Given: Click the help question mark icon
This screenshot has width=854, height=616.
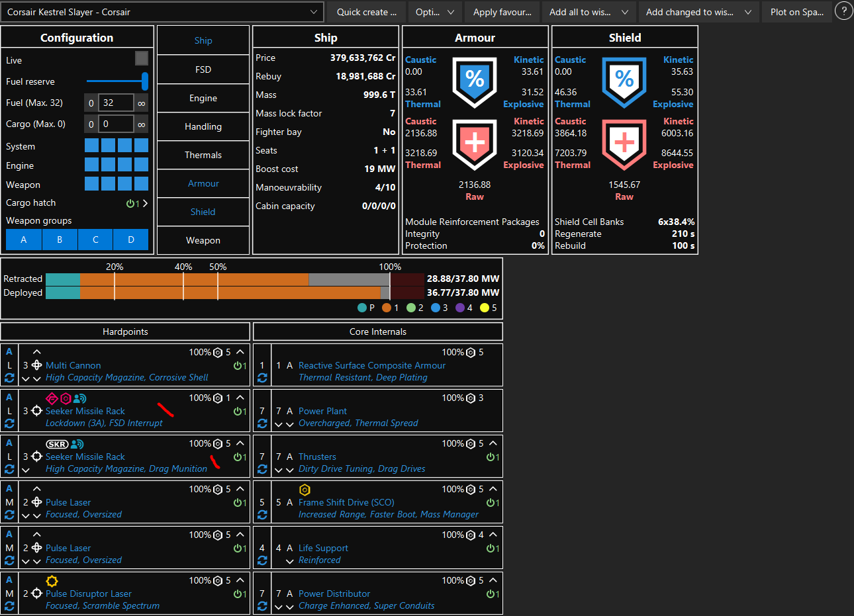Looking at the screenshot, I should pyautogui.click(x=843, y=11).
